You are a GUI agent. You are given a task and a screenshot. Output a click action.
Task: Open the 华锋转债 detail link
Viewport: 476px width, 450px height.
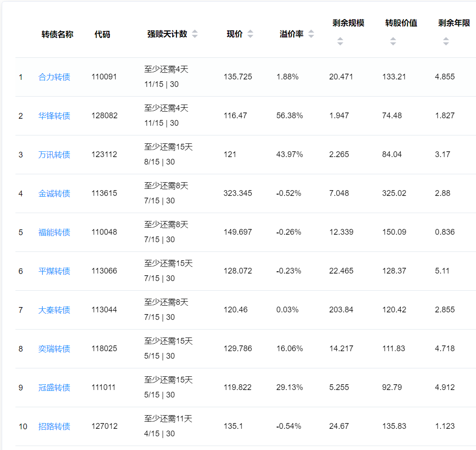point(54,116)
